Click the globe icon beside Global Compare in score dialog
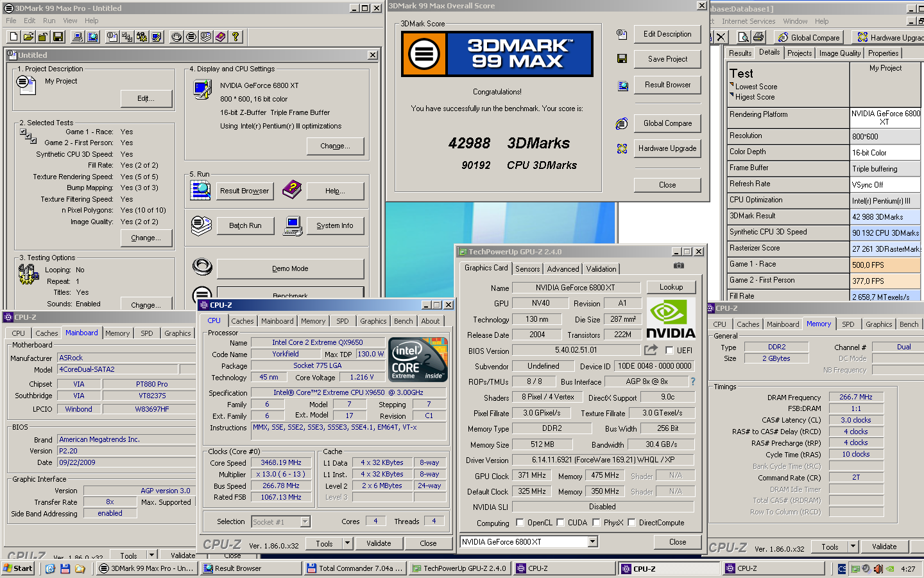Image resolution: width=924 pixels, height=578 pixels. [x=622, y=123]
